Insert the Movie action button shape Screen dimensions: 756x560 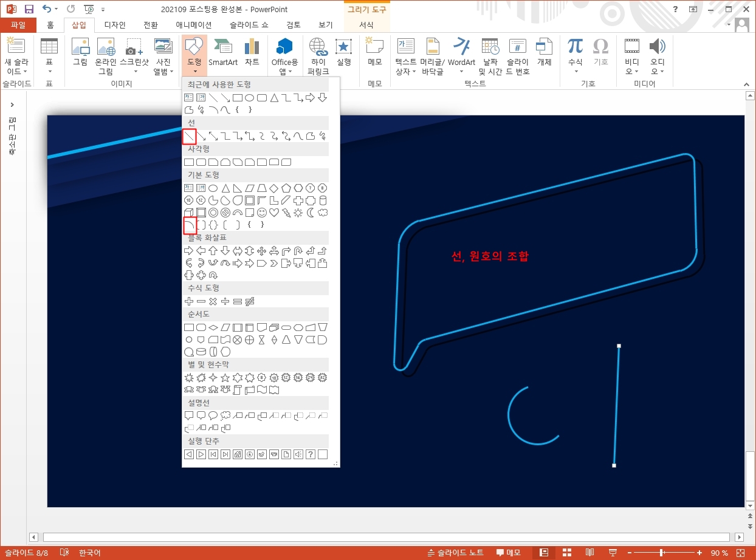pos(274,454)
